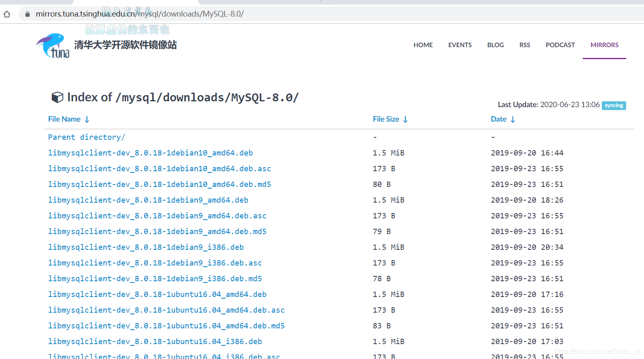Open libmysqlclient-dev_8.0.18-1debian9_i386.deb.asc

(155, 263)
